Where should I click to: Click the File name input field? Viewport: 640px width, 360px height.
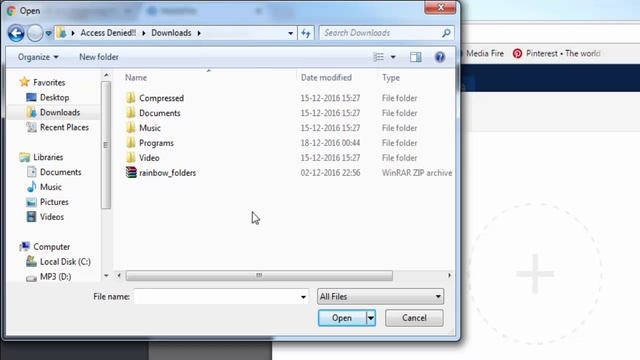point(216,297)
